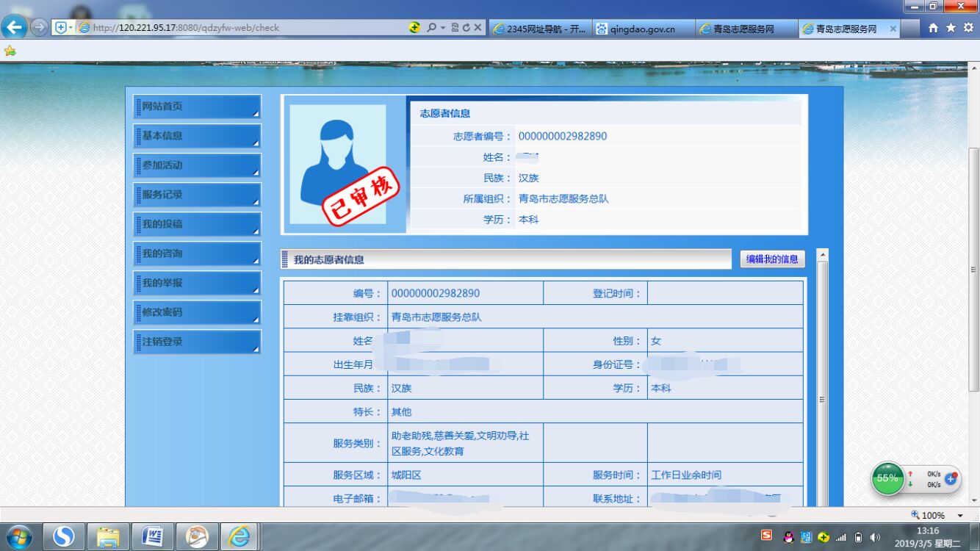This screenshot has width=980, height=551.
Task: Switch to the 2345网址导航 tab
Action: (540, 29)
